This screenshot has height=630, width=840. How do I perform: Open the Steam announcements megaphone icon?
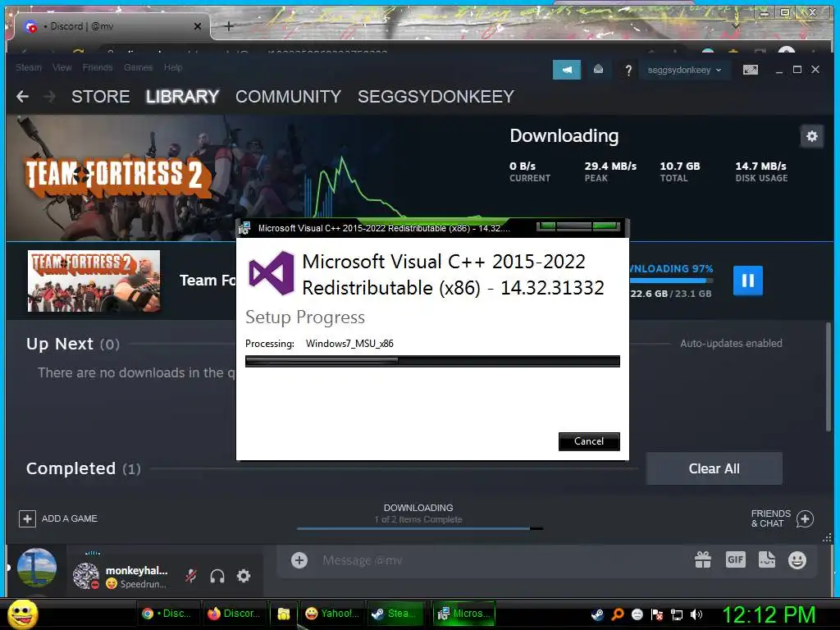coord(567,70)
